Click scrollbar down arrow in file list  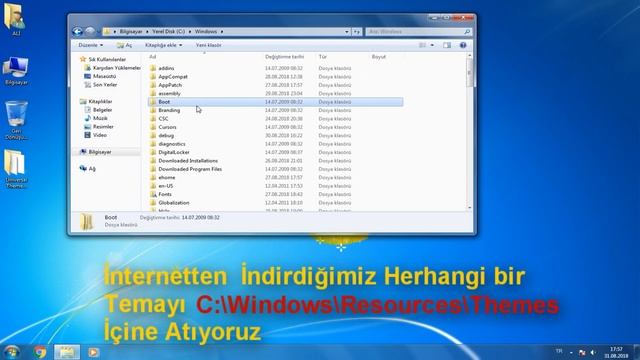coord(469,208)
